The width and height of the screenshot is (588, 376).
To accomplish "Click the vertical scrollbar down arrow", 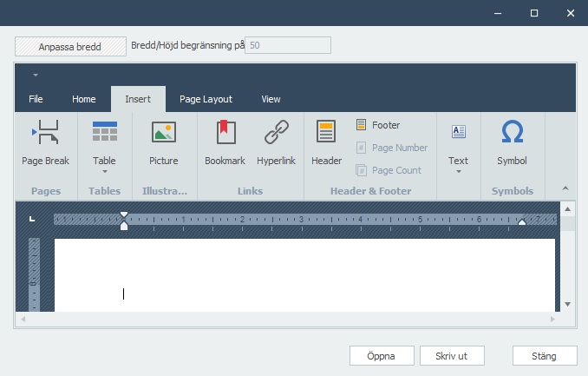I will click(x=568, y=304).
